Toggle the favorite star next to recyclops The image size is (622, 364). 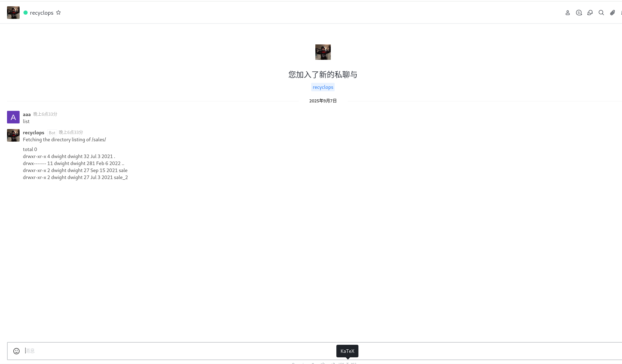[58, 13]
